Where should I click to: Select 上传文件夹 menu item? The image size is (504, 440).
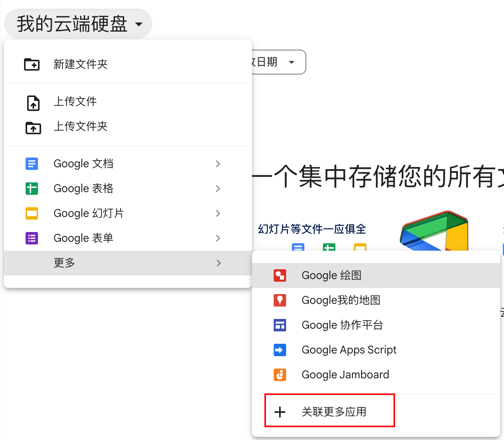[x=128, y=126]
